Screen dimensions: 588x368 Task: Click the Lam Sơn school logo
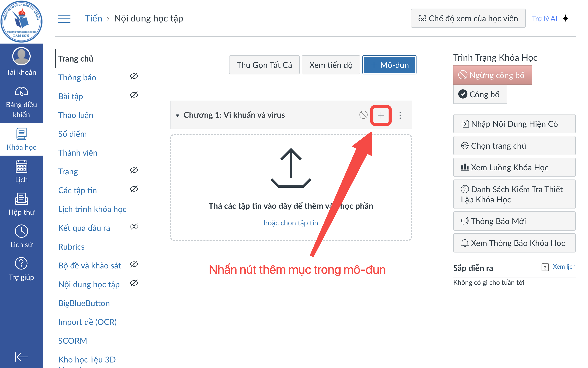tap(21, 21)
